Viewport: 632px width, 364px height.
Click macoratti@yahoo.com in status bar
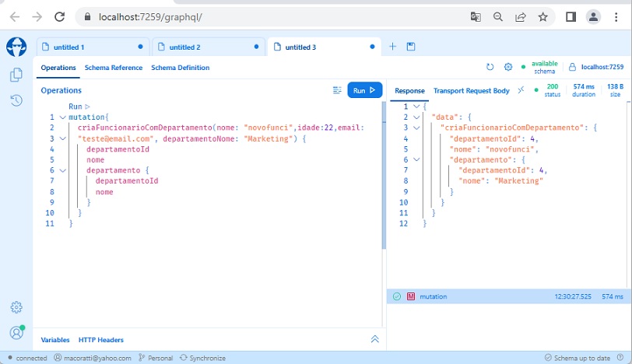pyautogui.click(x=93, y=358)
